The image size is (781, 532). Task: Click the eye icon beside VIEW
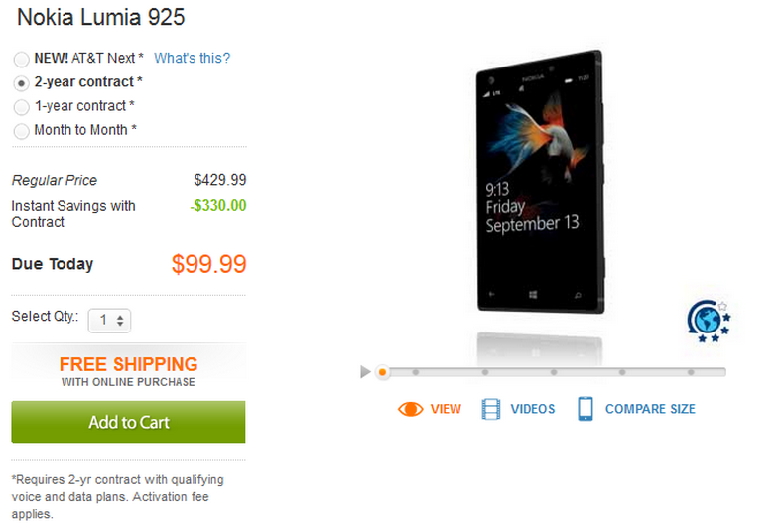click(410, 409)
